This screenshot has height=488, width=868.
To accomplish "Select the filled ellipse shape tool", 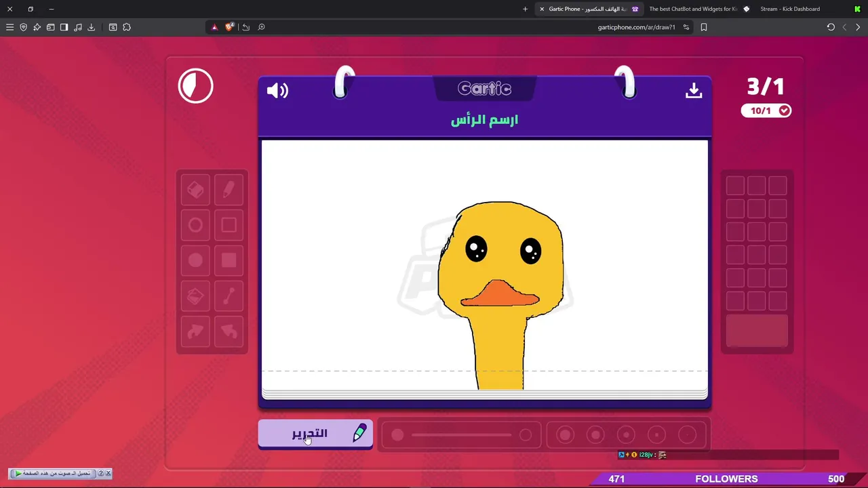I will pyautogui.click(x=195, y=260).
